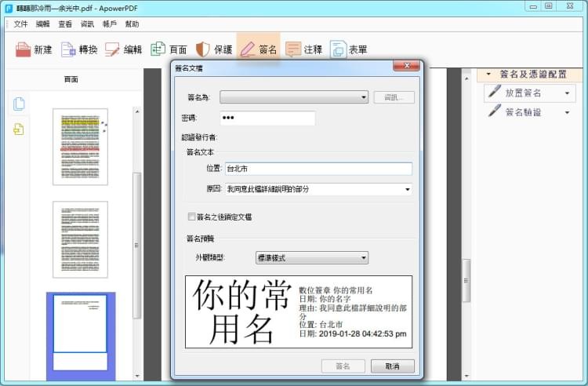Screen dimensions: 588x386
Task: Click the document view scroll-down arrow
Action: pos(466,376)
